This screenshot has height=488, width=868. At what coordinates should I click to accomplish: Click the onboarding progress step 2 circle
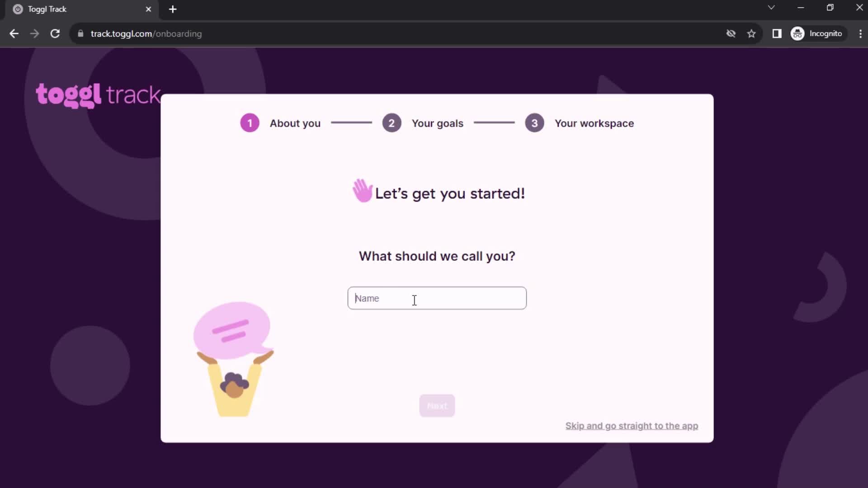point(392,123)
